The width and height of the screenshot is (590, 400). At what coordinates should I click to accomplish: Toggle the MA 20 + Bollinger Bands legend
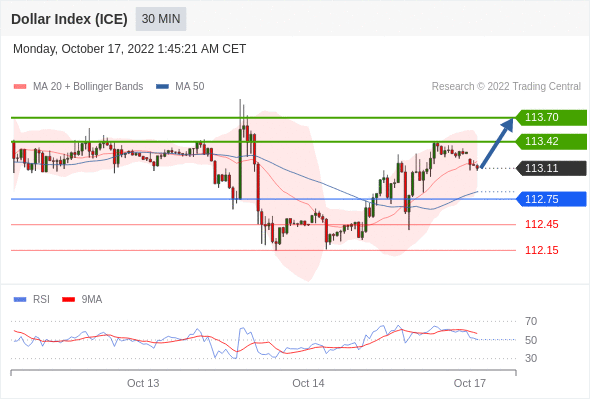click(88, 87)
